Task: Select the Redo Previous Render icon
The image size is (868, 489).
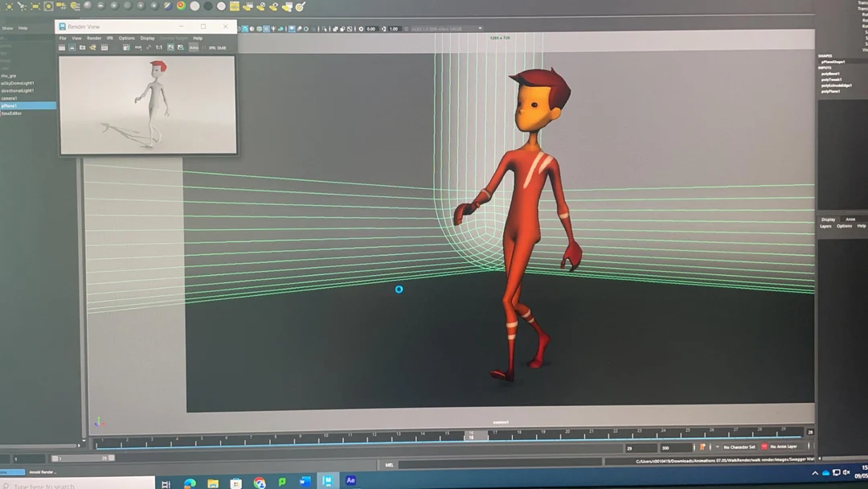Action: [61, 47]
